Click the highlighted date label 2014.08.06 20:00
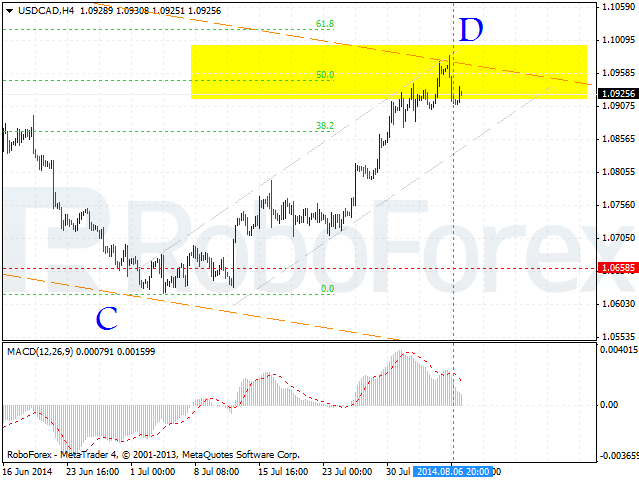 point(453,471)
